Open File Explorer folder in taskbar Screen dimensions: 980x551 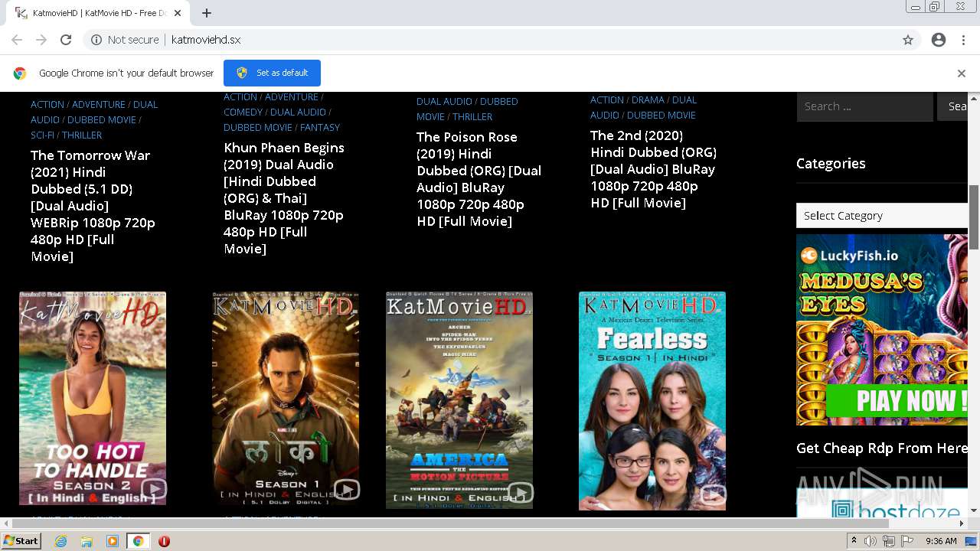(87, 541)
